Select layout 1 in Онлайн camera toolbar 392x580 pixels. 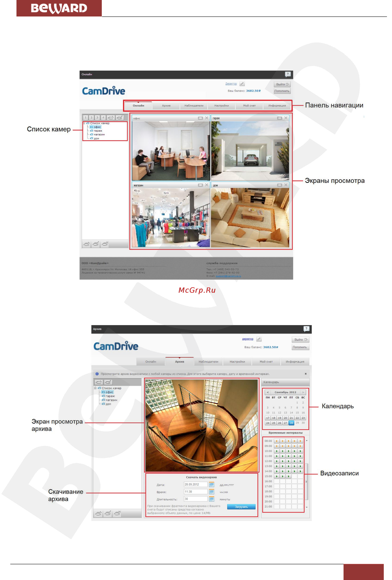[86, 118]
